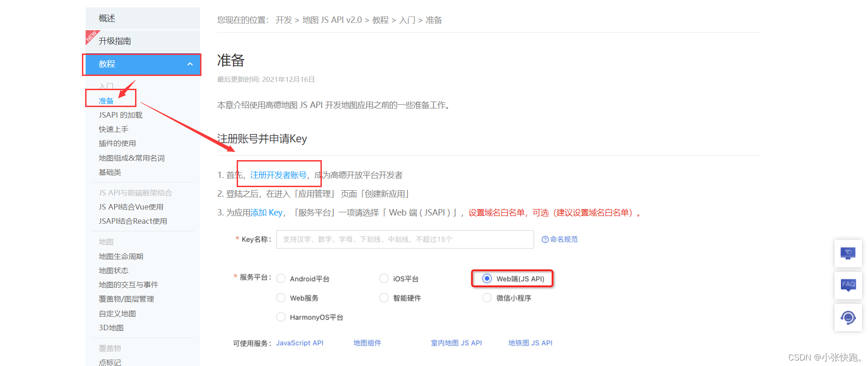Click the 注册账号并申请Key heading
Screen dimensions: 868x366
[262, 139]
